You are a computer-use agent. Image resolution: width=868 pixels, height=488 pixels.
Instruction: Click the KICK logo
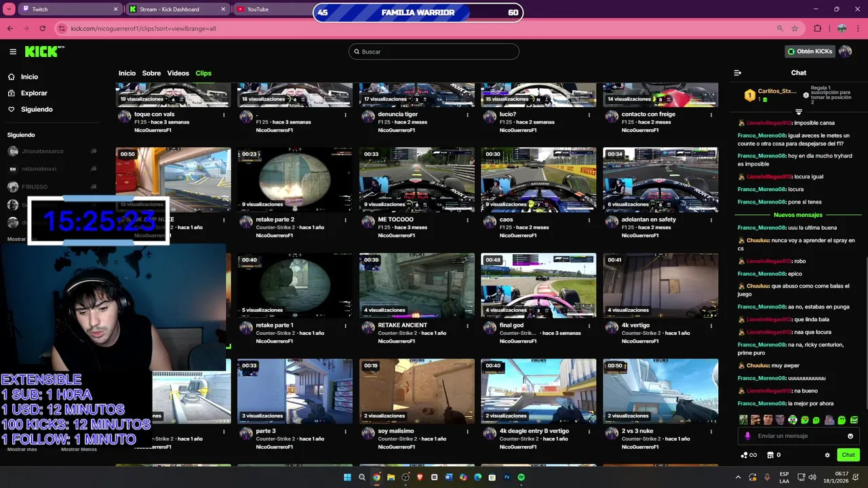44,52
